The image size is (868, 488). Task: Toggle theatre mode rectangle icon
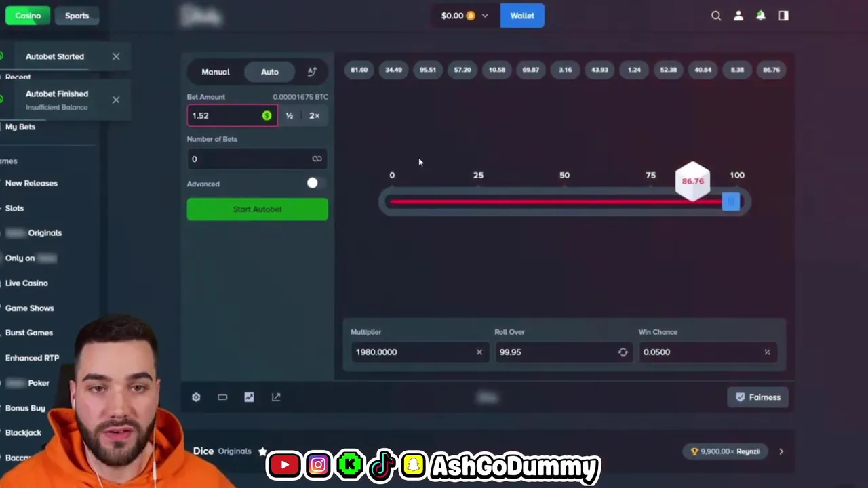222,397
